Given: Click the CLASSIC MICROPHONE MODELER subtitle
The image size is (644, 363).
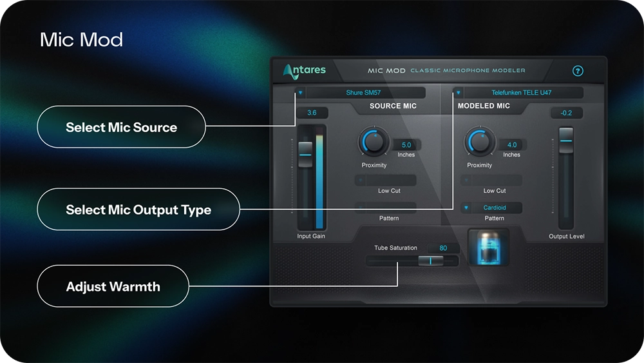Looking at the screenshot, I should click(468, 71).
